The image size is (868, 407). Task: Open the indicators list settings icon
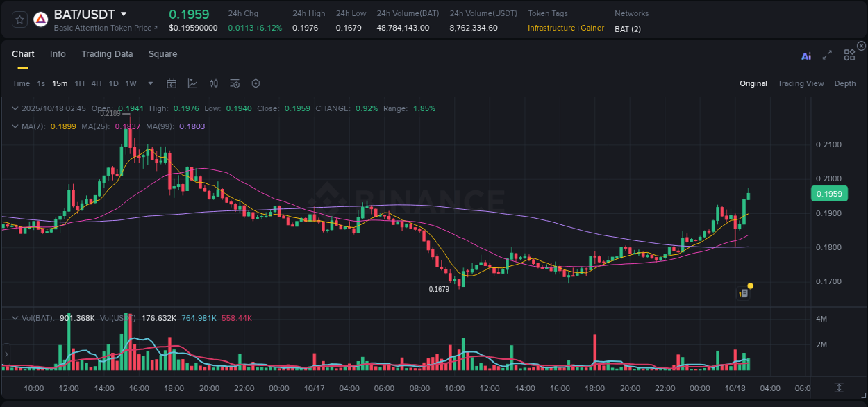coord(234,83)
